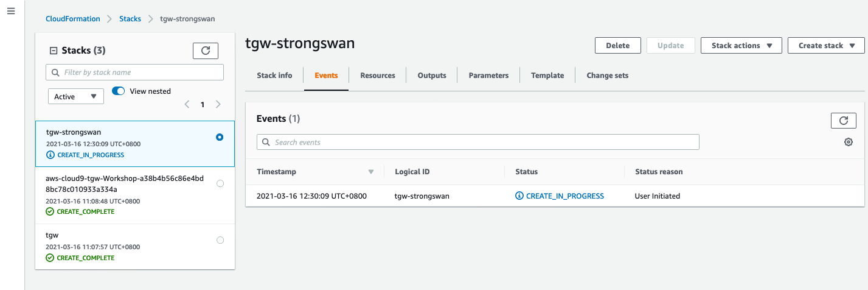Select the tgw stack radio button
This screenshot has width=868, height=290.
pos(220,240)
